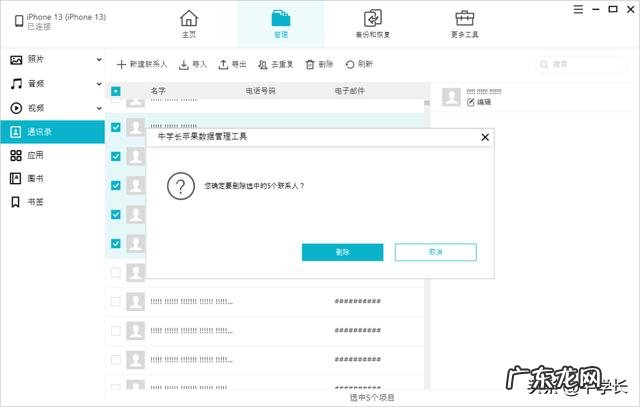Open the 更多工具 toolbox tab
640x407 pixels.
(464, 24)
